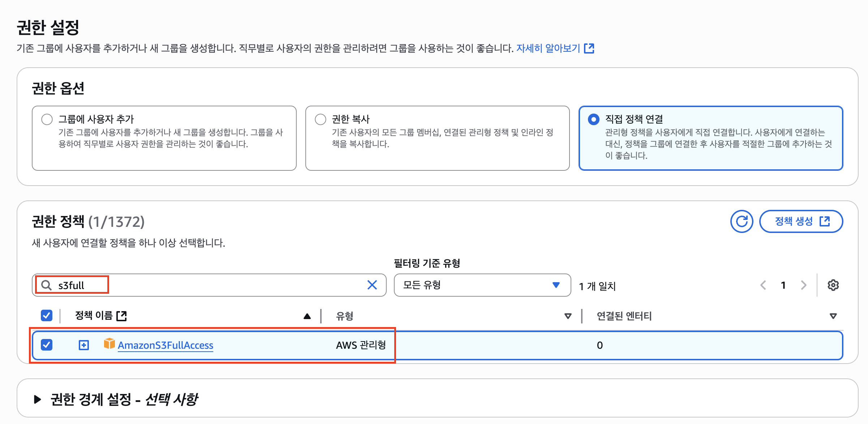Click the search magnifier icon

(x=47, y=285)
